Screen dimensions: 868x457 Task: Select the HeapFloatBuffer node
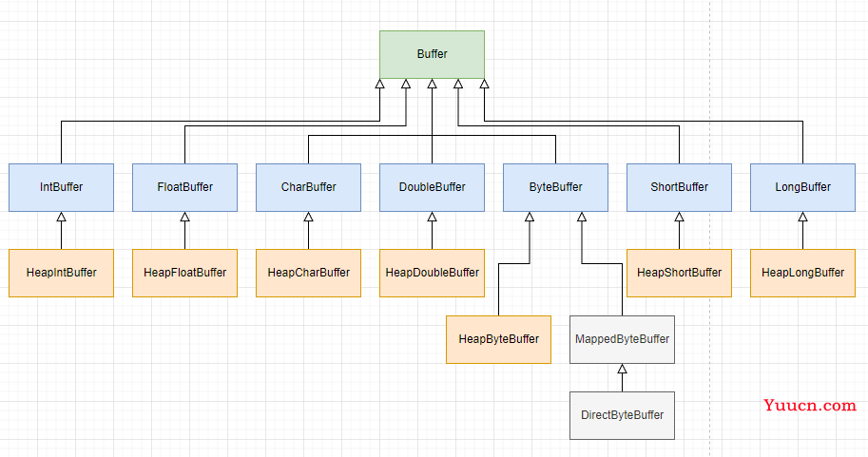[184, 273]
